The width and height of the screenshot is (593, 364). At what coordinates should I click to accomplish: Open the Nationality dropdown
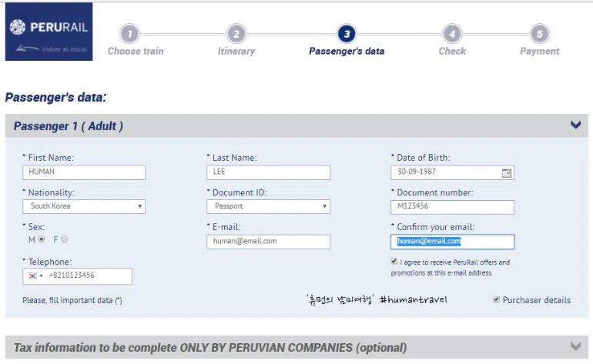(x=84, y=206)
